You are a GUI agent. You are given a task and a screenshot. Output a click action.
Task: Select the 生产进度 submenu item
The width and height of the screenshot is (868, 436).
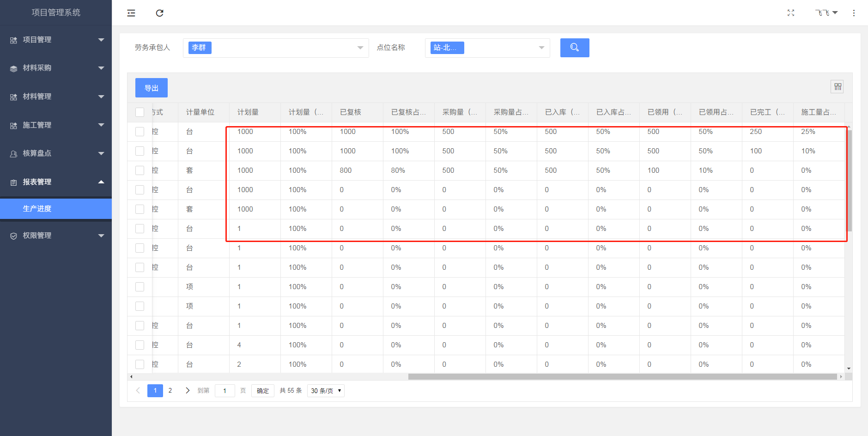coord(56,209)
